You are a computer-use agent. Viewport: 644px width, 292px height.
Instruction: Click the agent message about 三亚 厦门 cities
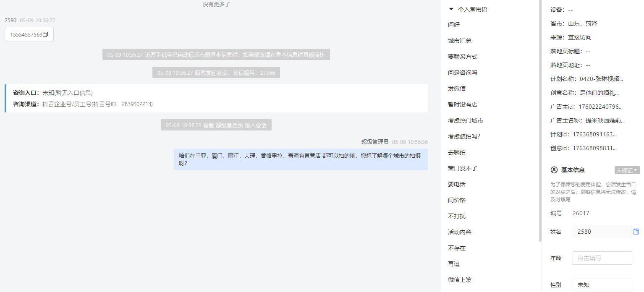pyautogui.click(x=301, y=159)
